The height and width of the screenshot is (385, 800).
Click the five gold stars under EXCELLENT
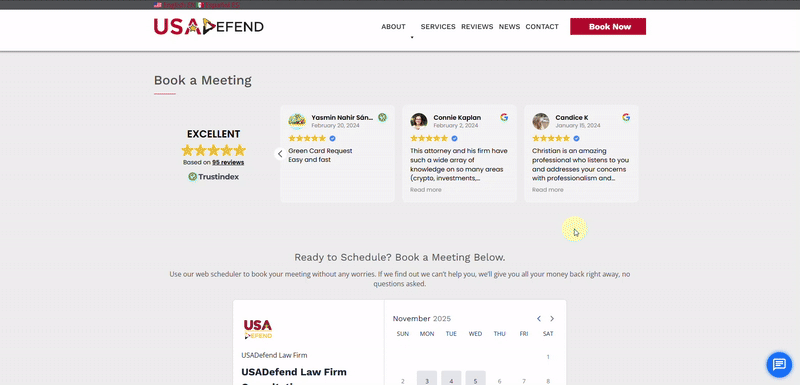214,150
